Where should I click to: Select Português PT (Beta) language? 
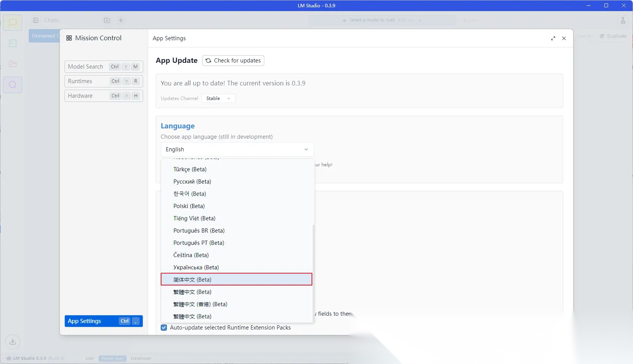click(237, 243)
